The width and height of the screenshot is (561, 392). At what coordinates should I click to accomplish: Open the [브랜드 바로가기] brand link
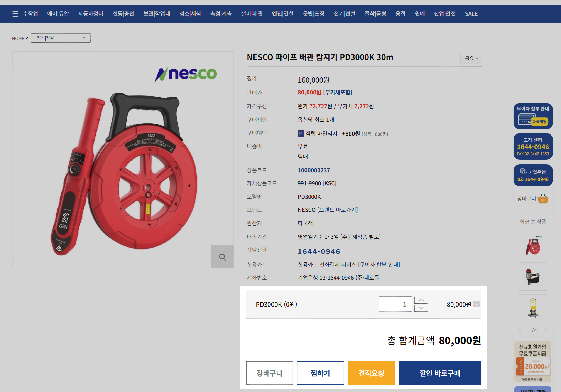(x=337, y=210)
